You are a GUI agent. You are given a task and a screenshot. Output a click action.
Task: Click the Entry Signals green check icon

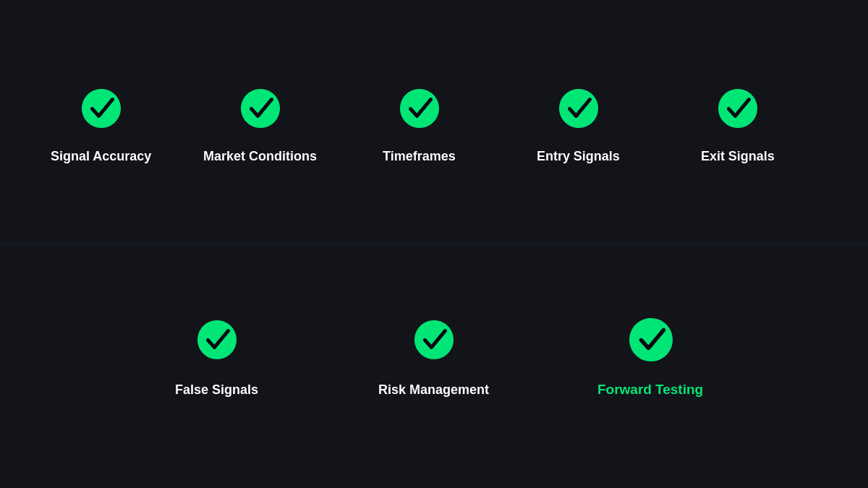[579, 108]
